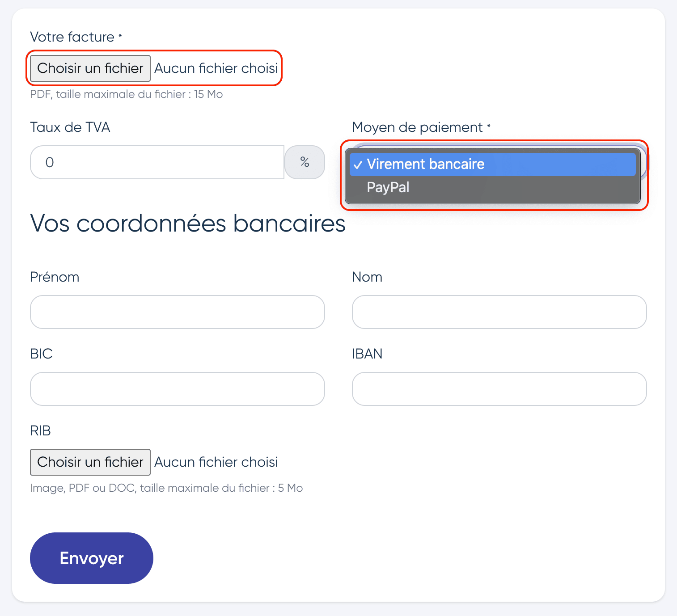Click the Taux de TVA label
The width and height of the screenshot is (677, 616).
coord(70,127)
